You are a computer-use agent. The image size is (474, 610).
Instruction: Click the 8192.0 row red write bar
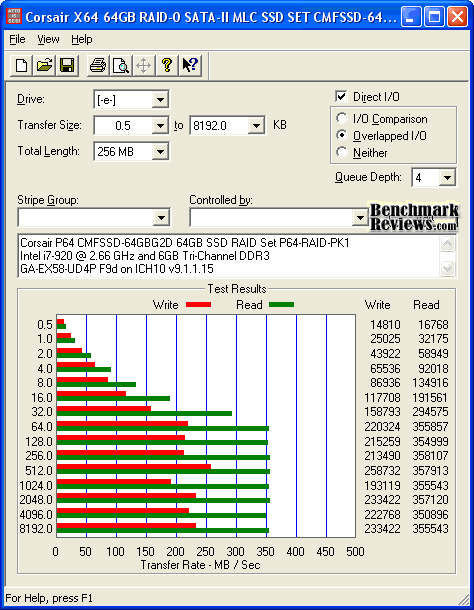[126, 526]
